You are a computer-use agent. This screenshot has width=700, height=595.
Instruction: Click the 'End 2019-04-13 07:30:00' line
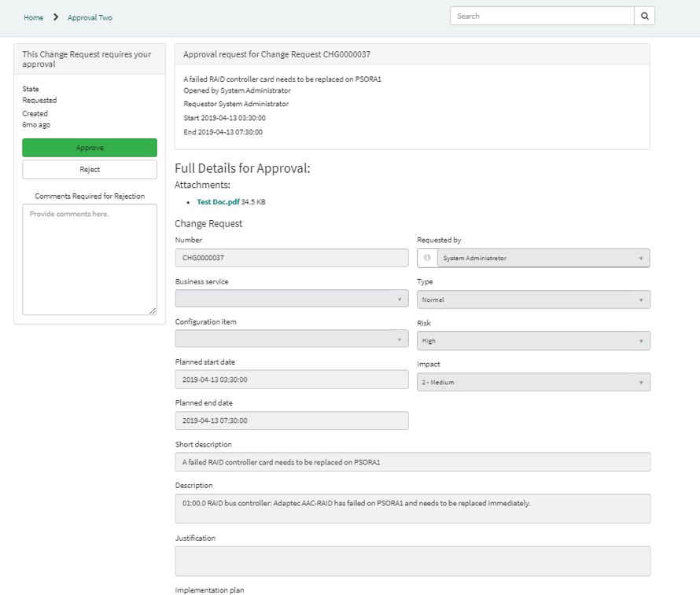click(x=223, y=132)
